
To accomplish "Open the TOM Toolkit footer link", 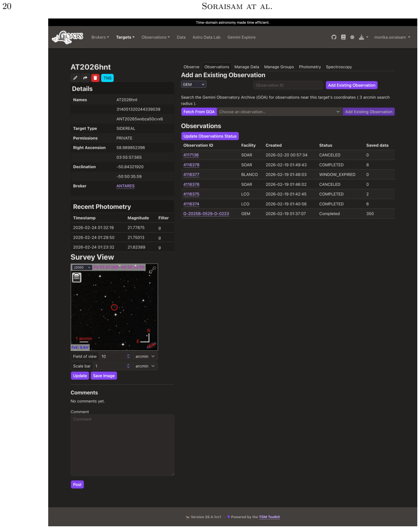I will pos(269,517).
